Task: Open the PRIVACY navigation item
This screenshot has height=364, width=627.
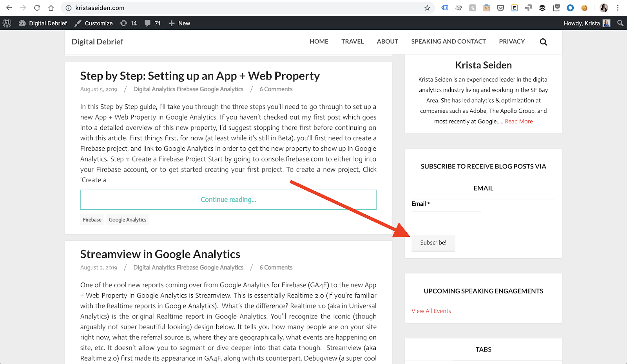Action: 512,42
